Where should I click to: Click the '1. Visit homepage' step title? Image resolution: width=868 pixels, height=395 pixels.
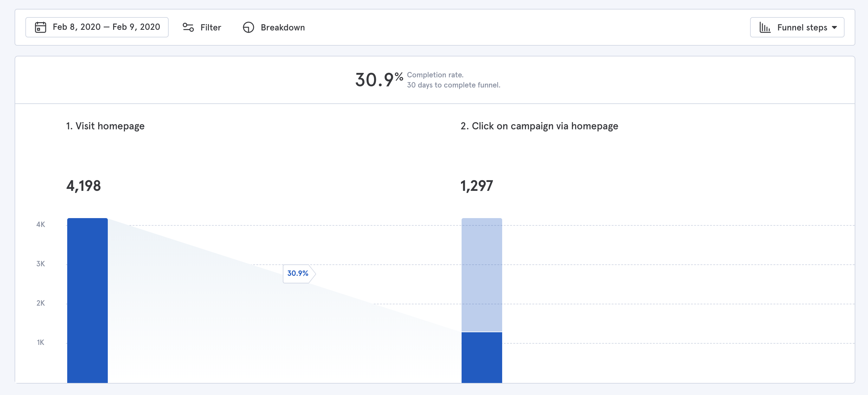point(105,126)
